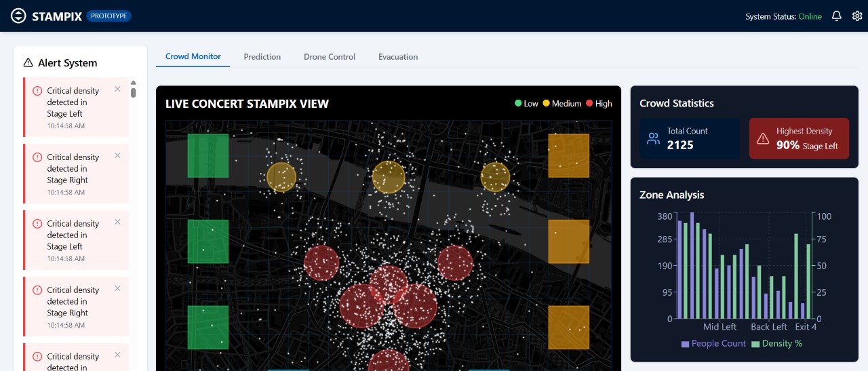Click the Alert System warning triangle icon
Image resolution: width=868 pixels, height=371 pixels.
(x=28, y=63)
